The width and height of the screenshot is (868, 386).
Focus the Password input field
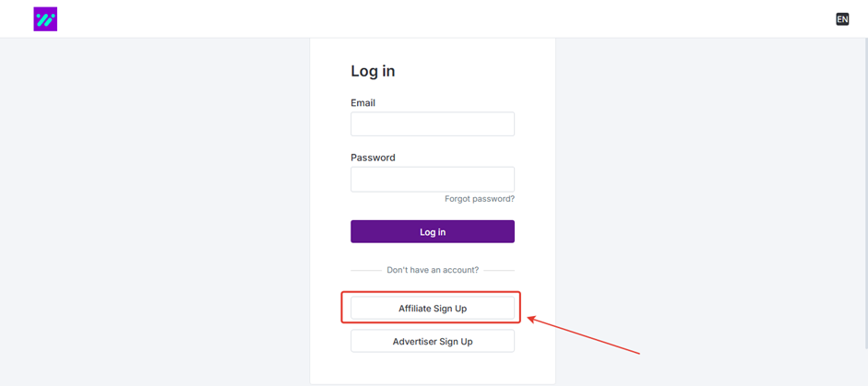click(x=432, y=180)
